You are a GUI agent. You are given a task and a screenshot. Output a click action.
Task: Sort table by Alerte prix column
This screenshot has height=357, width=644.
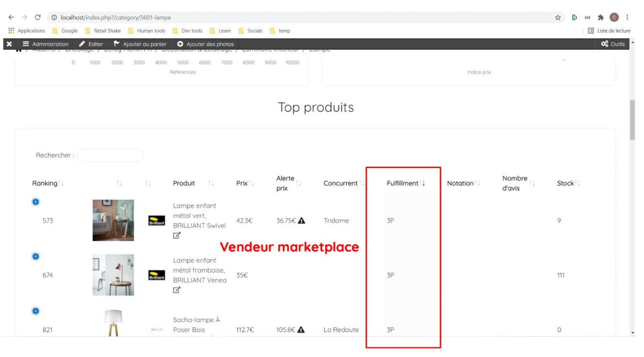click(x=289, y=183)
